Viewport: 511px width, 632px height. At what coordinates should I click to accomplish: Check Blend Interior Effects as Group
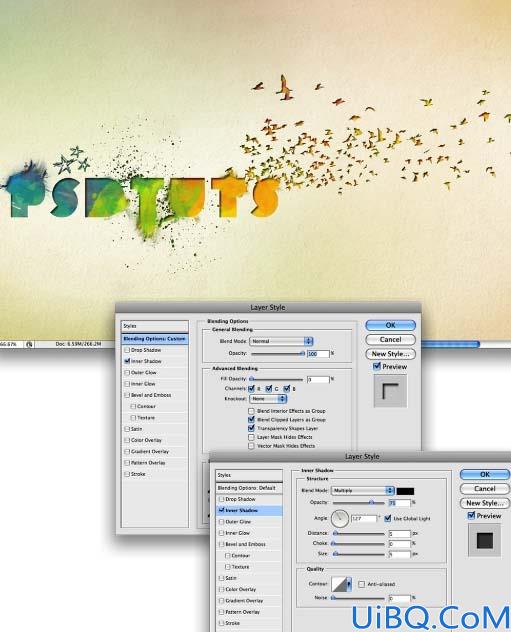(251, 411)
